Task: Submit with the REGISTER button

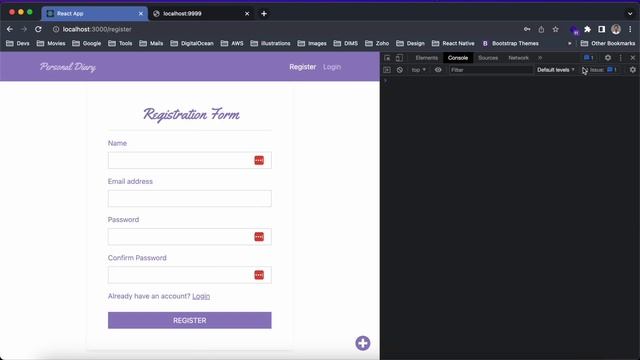Action: coord(189,320)
